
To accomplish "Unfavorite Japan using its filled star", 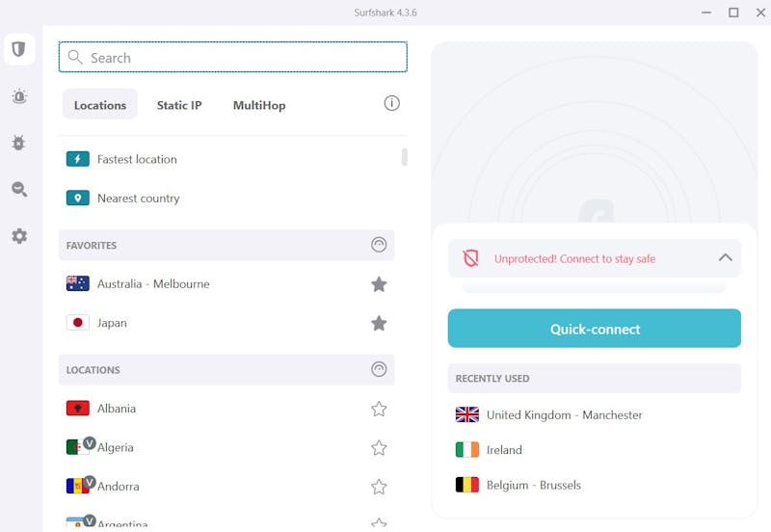I will tap(379, 323).
